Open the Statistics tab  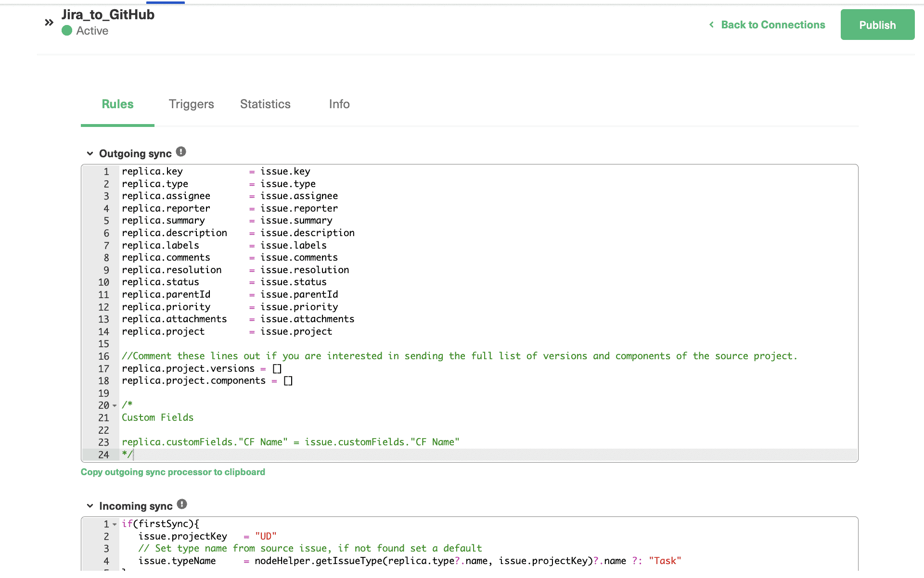(x=265, y=104)
